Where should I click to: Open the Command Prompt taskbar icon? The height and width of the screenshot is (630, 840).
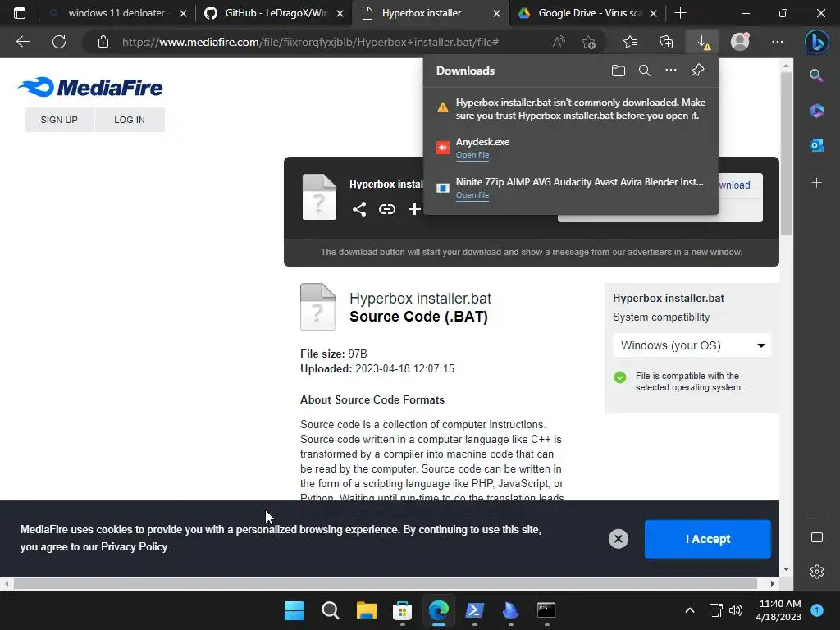click(546, 610)
